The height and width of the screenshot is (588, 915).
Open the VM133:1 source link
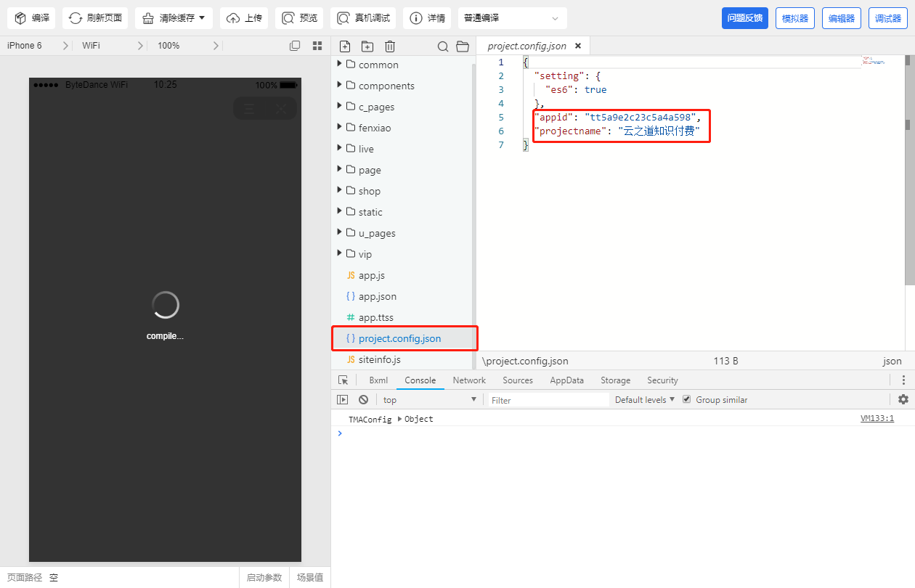(877, 419)
